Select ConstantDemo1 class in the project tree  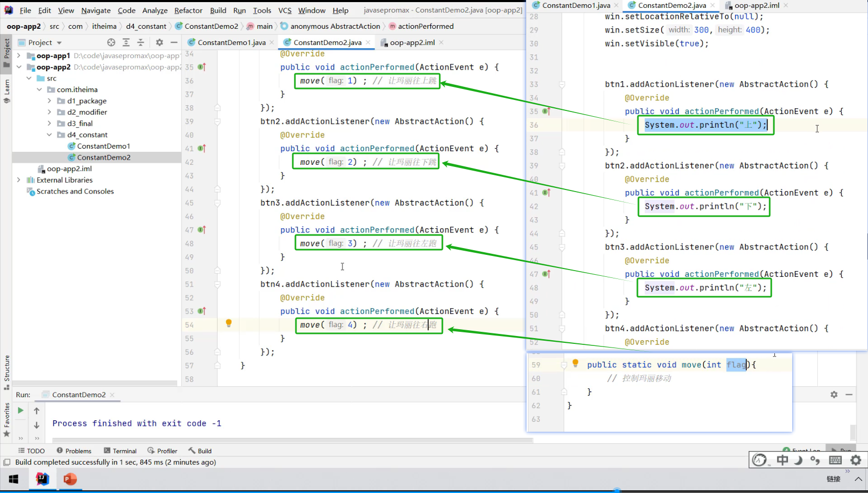pos(104,146)
